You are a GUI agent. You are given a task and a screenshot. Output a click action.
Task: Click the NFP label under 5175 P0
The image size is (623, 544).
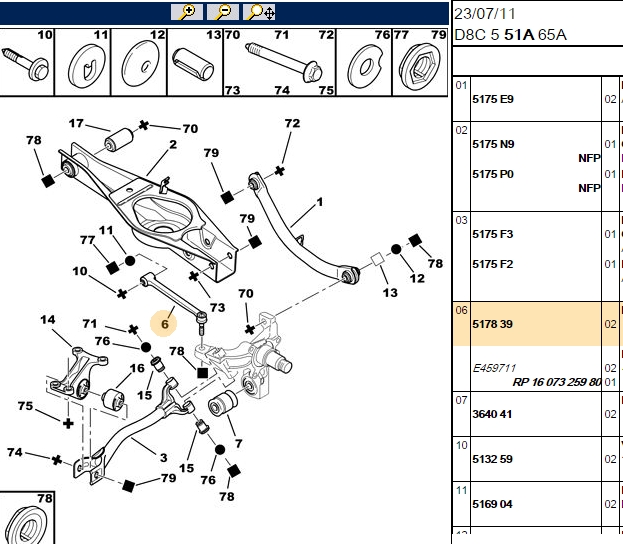pyautogui.click(x=589, y=188)
